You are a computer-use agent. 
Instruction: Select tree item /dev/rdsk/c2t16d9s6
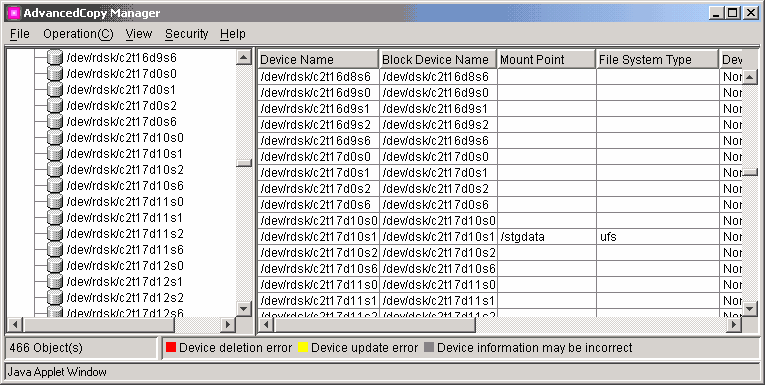coord(121,58)
